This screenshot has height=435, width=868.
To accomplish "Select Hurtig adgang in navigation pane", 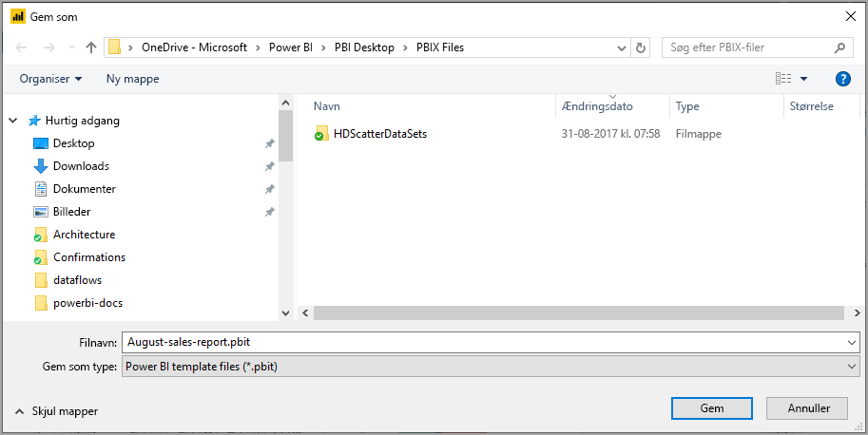I will (83, 121).
